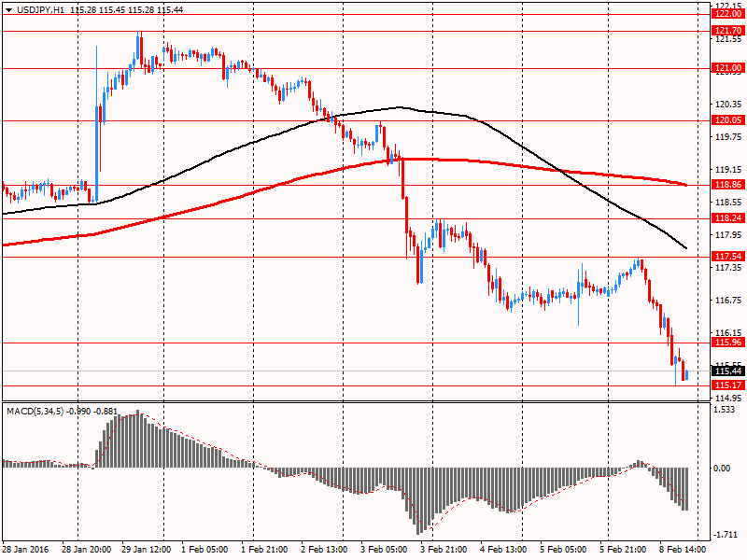Screen dimensions: 747x560
Task: Click the 28 Jan 20:00 time axis label
Action: [87, 550]
